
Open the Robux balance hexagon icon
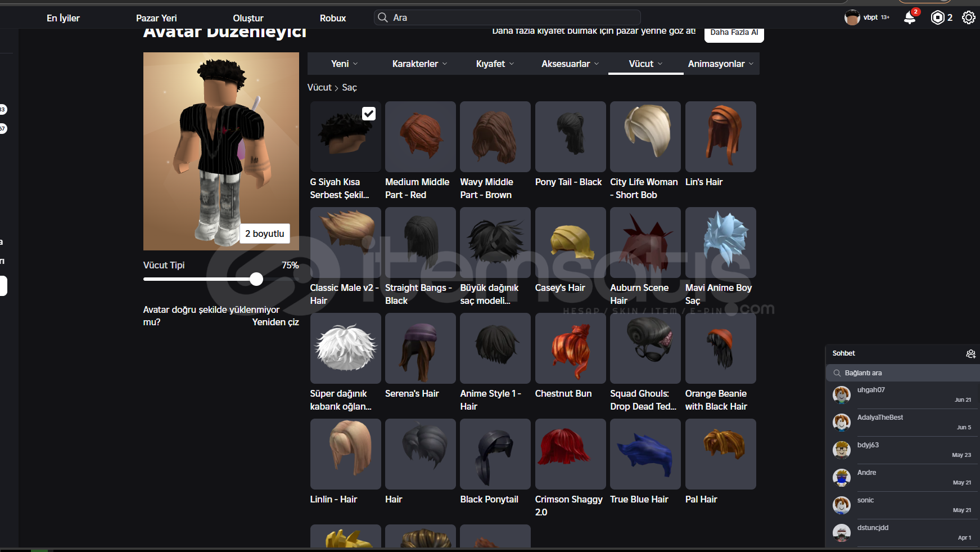(937, 18)
